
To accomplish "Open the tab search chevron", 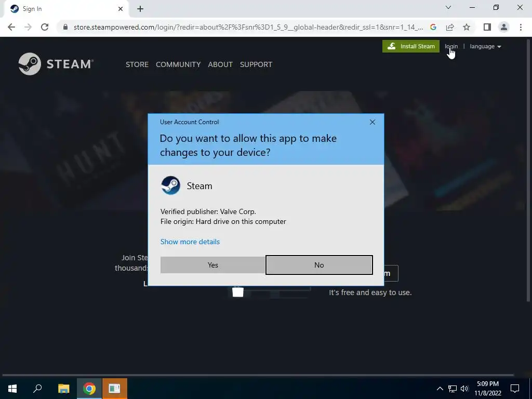I will [448, 7].
